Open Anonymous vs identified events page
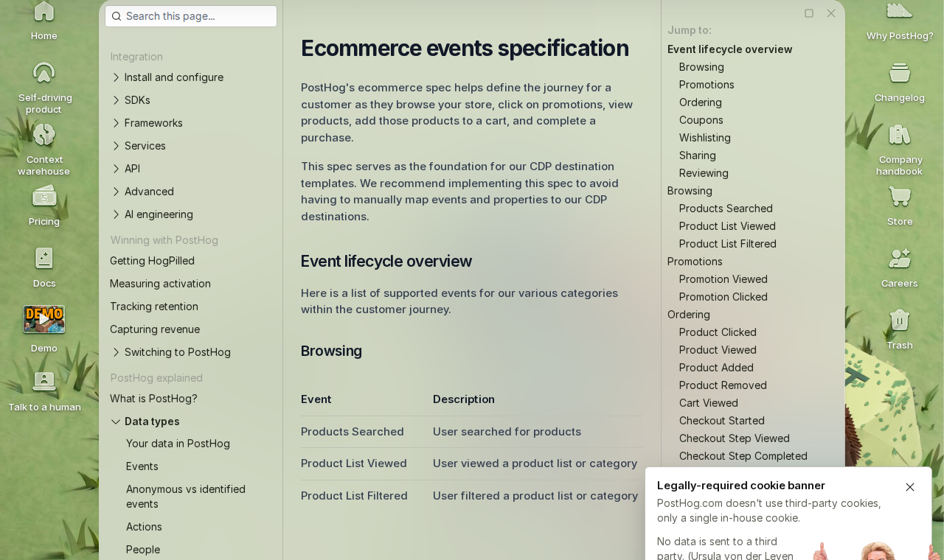Image resolution: width=944 pixels, height=560 pixels. pyautogui.click(x=186, y=497)
